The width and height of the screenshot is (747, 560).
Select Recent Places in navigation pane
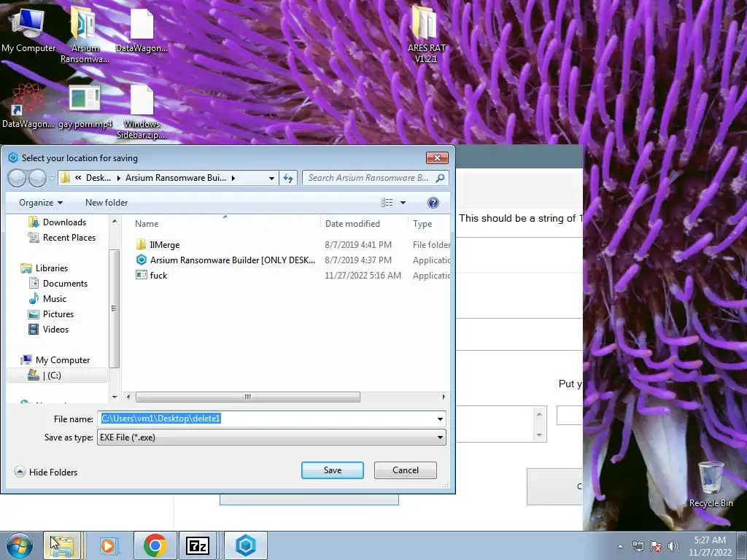click(x=63, y=238)
